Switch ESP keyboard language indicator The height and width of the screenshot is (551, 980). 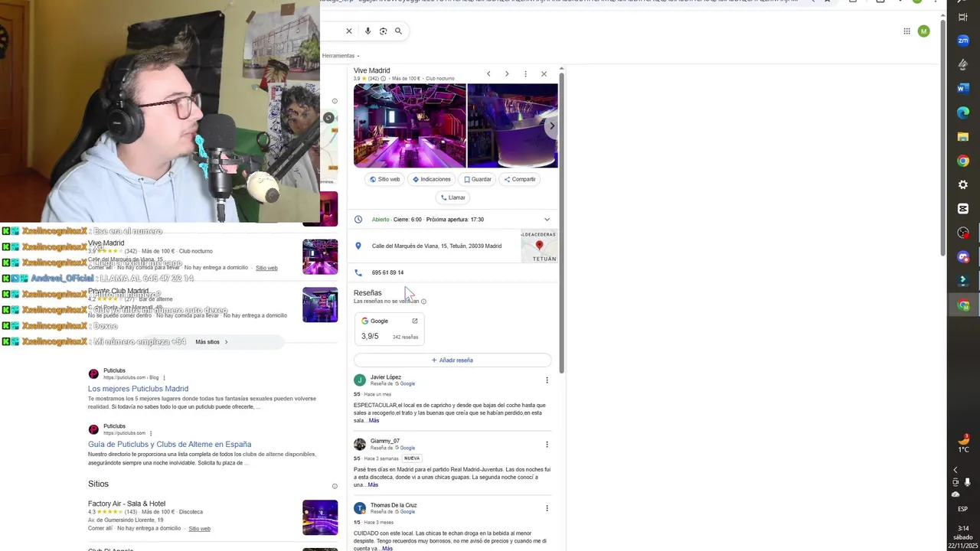point(963,509)
